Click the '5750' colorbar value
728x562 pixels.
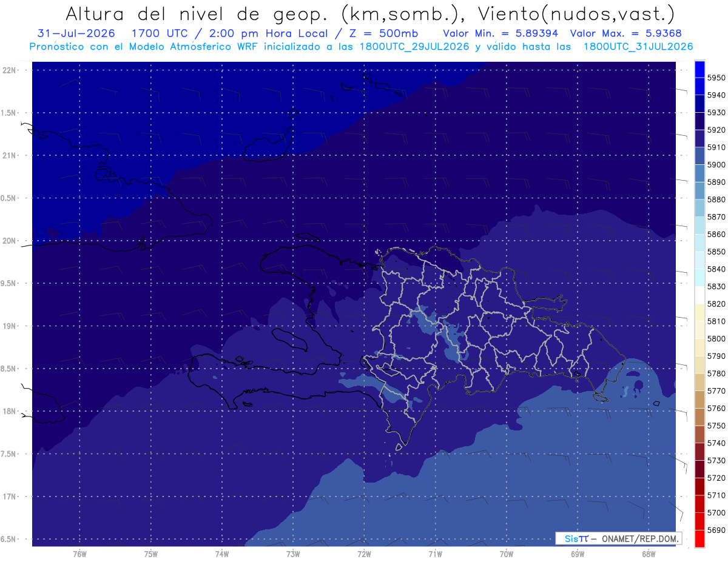[x=716, y=426]
